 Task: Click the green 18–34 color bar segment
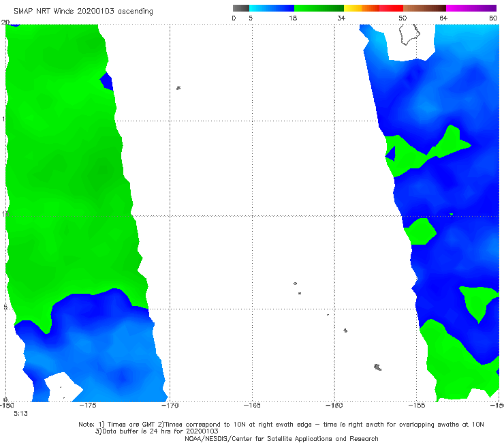pyautogui.click(x=319, y=8)
